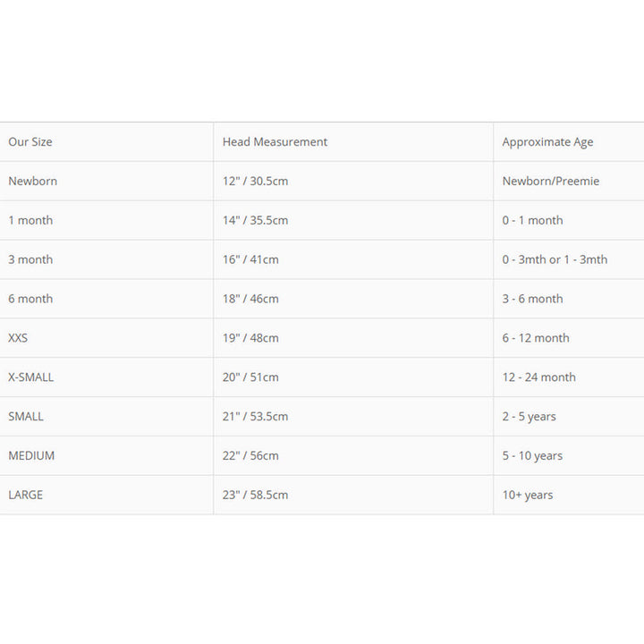
Task: Select the '12 - 24 month' age cell
Action: (x=538, y=377)
